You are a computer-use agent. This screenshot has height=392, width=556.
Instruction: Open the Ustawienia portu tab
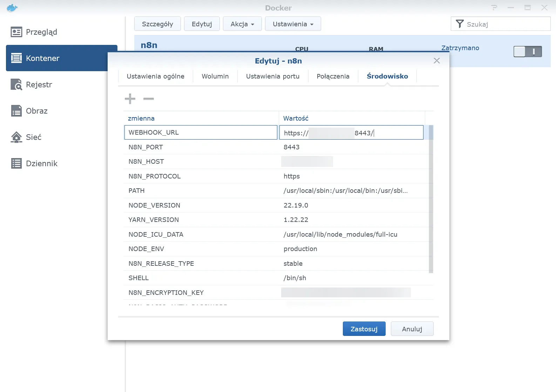(272, 76)
